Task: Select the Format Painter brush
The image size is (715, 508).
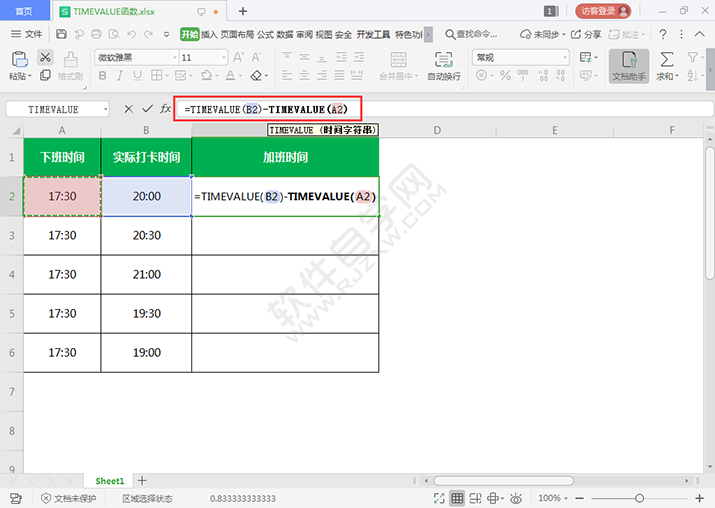Action: pos(70,59)
